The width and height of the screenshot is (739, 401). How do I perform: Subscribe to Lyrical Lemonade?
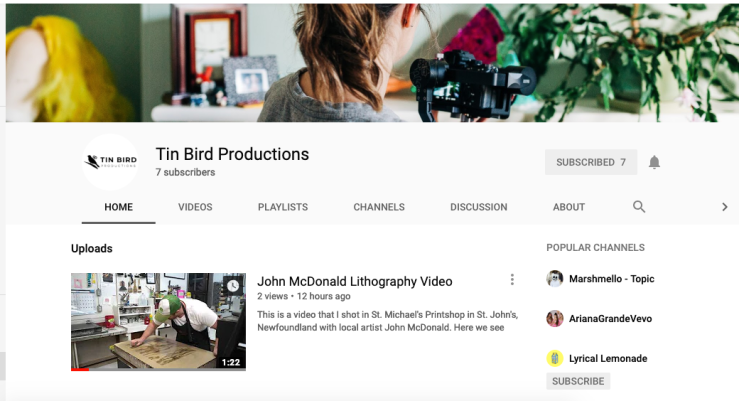(578, 381)
